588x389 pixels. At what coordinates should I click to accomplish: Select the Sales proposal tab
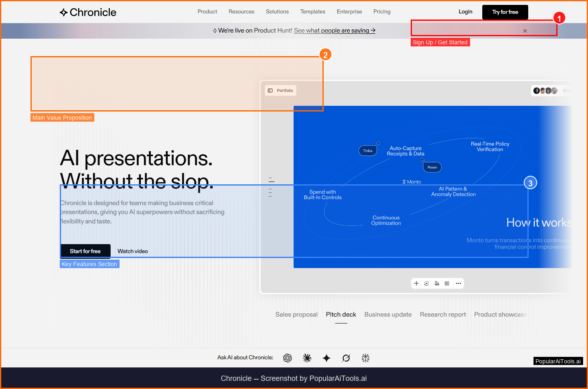(296, 315)
